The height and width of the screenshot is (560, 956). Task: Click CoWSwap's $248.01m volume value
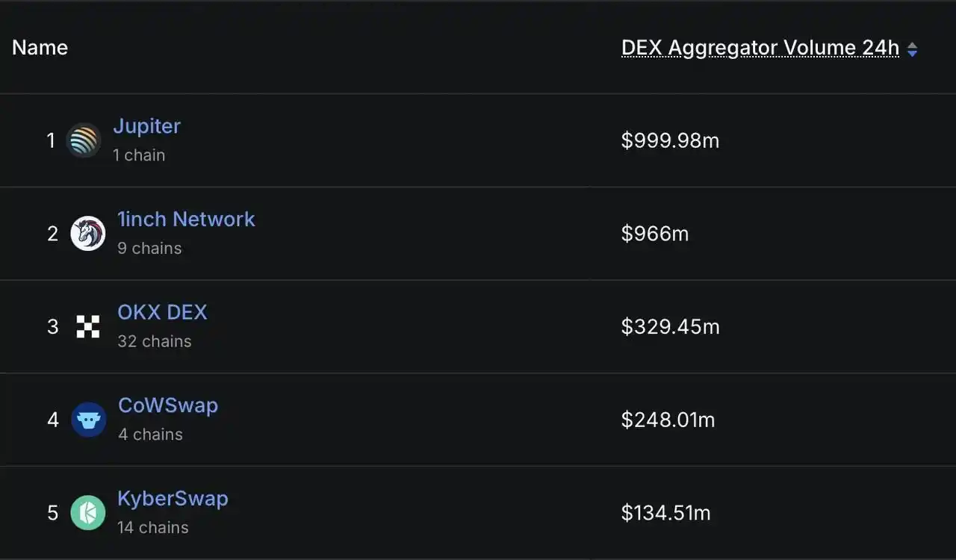coord(668,420)
